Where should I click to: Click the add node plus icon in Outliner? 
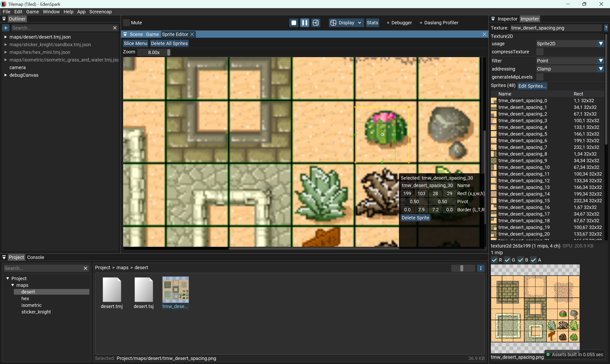click(6, 28)
